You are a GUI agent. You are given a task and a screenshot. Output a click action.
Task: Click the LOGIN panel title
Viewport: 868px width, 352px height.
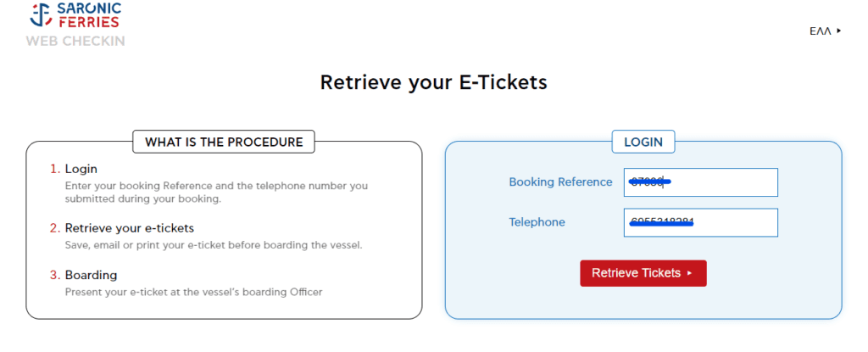[x=643, y=142]
